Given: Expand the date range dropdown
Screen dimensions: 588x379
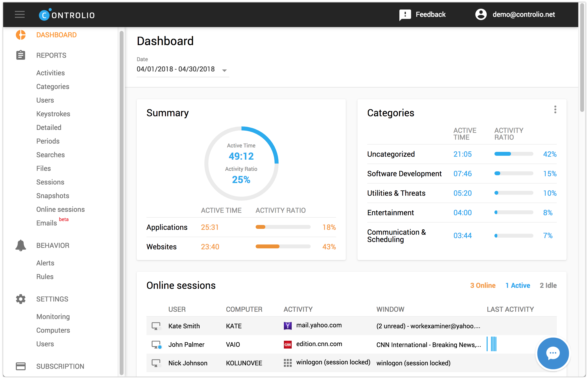Looking at the screenshot, I should coord(224,71).
